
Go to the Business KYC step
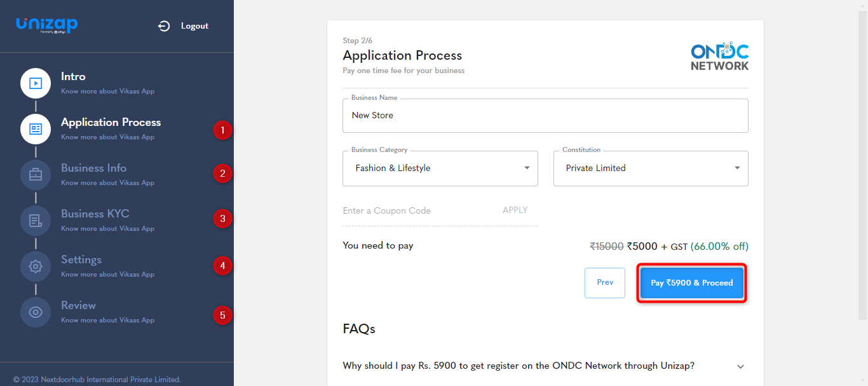pos(95,214)
